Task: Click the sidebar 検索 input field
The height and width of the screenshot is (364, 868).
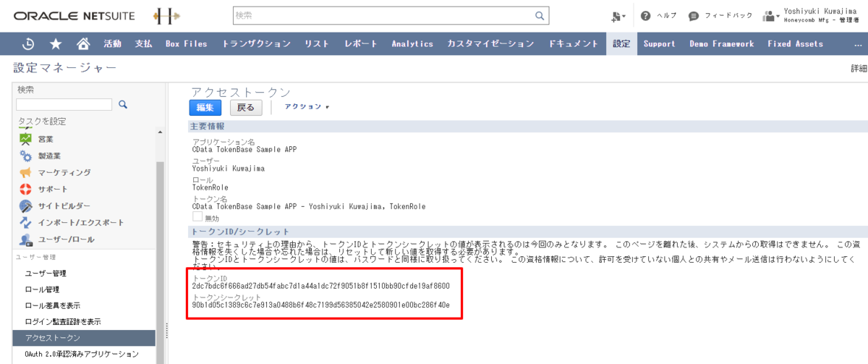Action: [64, 105]
